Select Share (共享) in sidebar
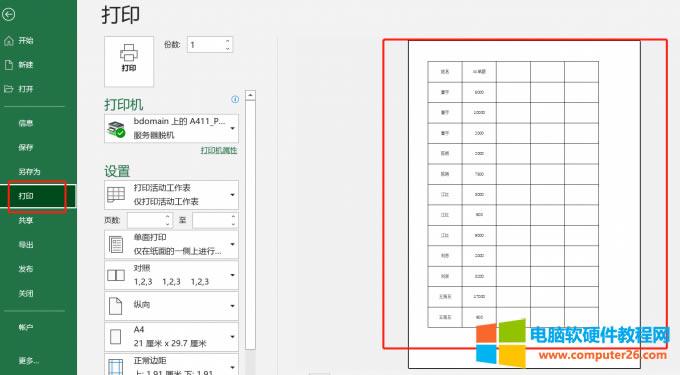680x375 pixels. (x=26, y=220)
